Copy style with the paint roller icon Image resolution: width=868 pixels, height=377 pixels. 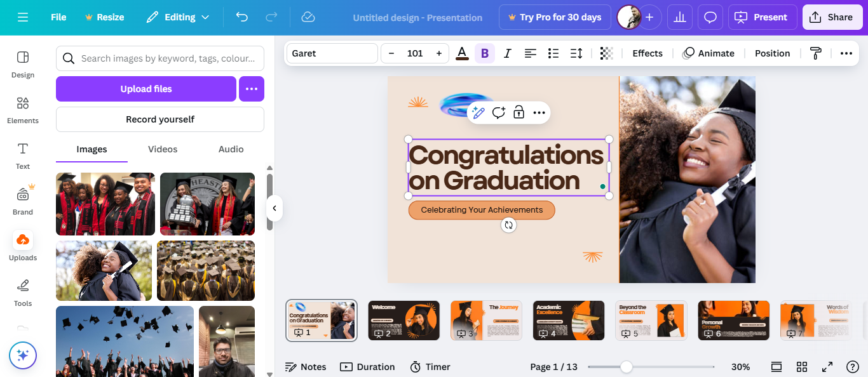click(816, 53)
